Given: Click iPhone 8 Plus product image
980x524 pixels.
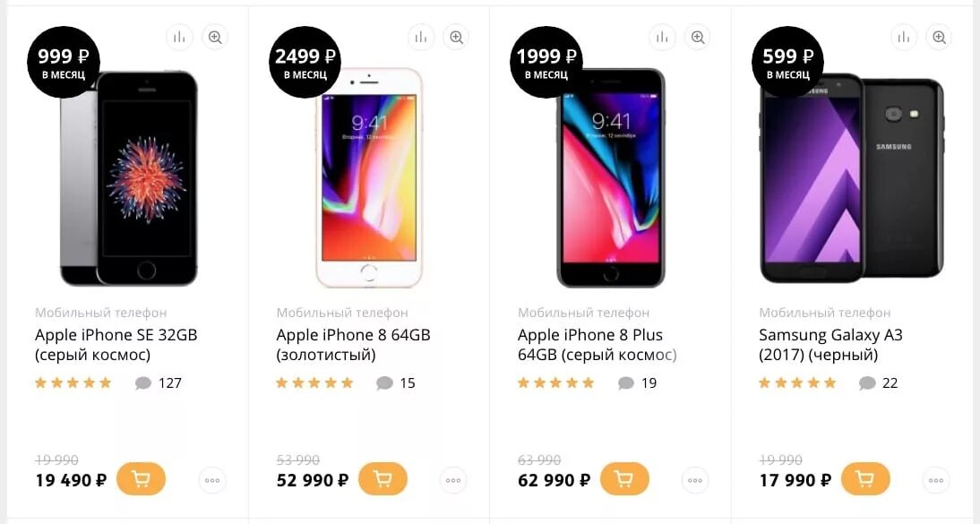Looking at the screenshot, I should pos(611,177).
